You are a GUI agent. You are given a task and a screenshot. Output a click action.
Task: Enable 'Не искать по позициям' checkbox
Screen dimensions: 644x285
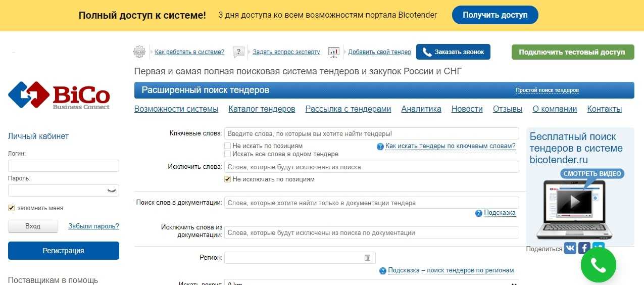[228, 146]
